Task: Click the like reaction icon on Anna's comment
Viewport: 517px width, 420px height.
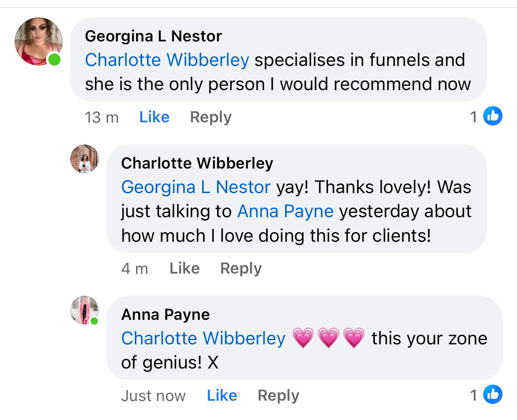Action: (492, 395)
